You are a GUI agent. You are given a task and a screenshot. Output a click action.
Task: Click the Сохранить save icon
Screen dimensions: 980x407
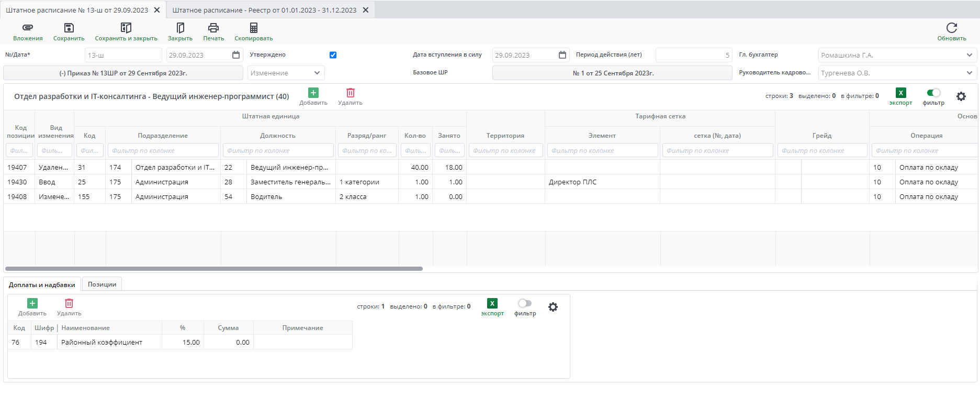(69, 28)
